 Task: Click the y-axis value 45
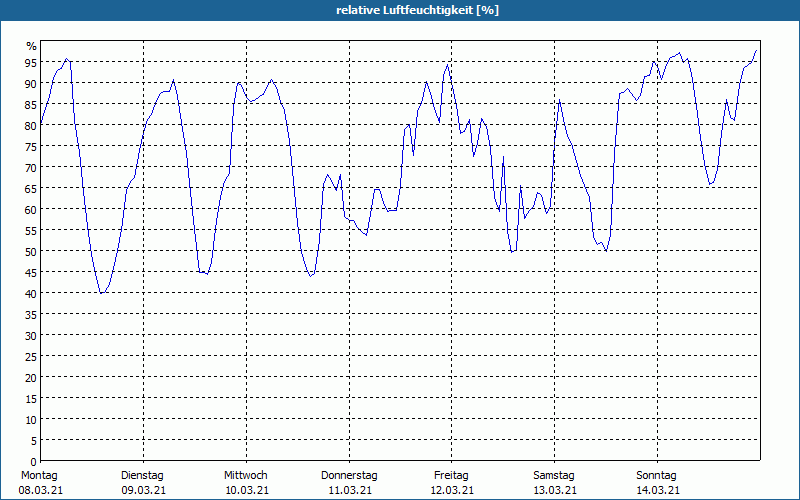point(31,272)
